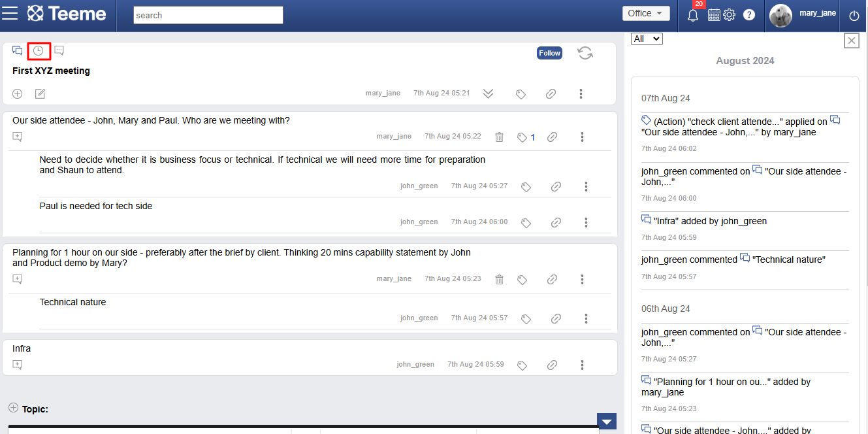
Task: Tag the Planning for 1 hour post
Action: coord(522,280)
